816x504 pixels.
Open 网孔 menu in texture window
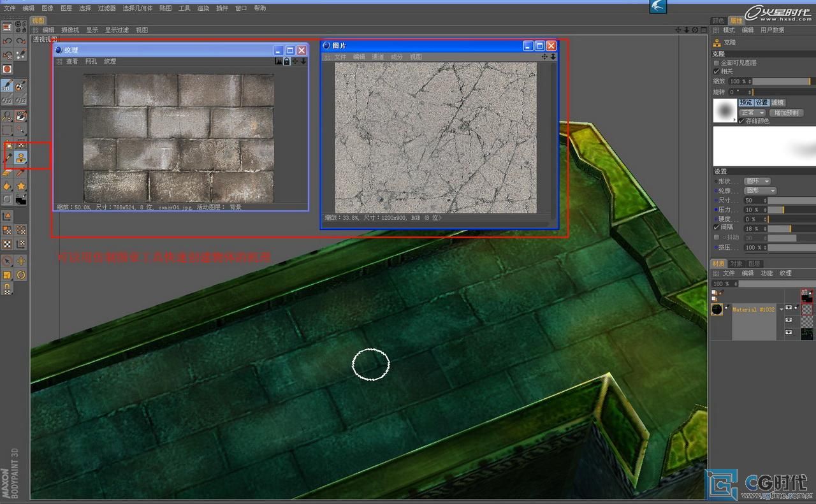coord(91,61)
